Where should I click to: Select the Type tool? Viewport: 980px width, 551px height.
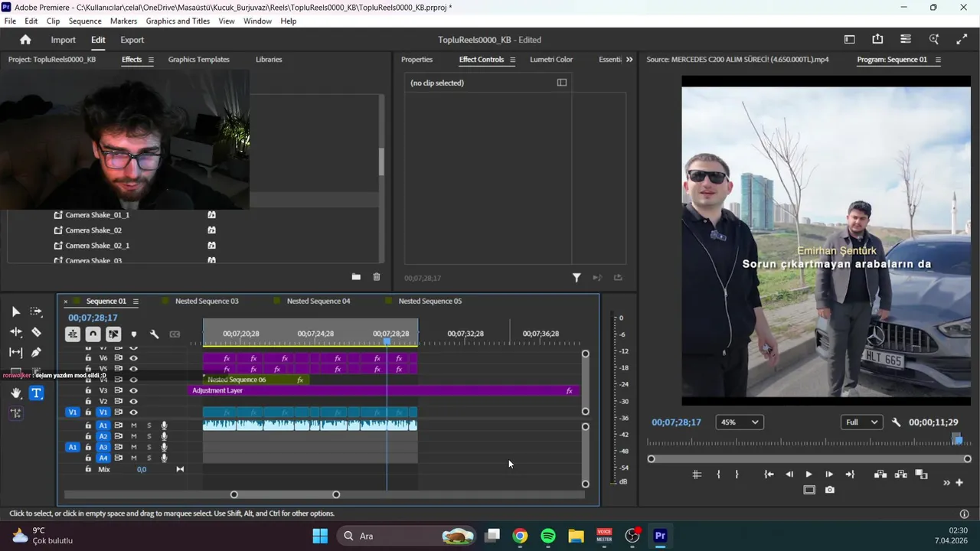[x=36, y=393]
